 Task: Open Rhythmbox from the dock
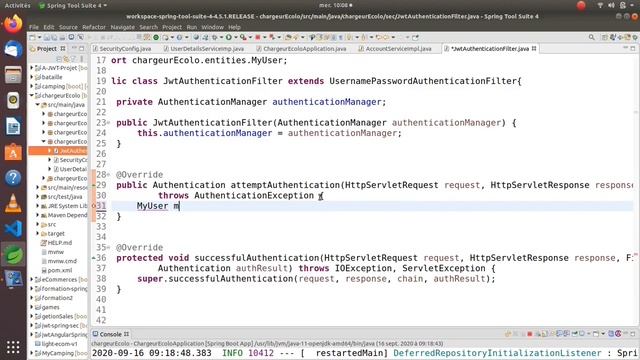click(13, 100)
